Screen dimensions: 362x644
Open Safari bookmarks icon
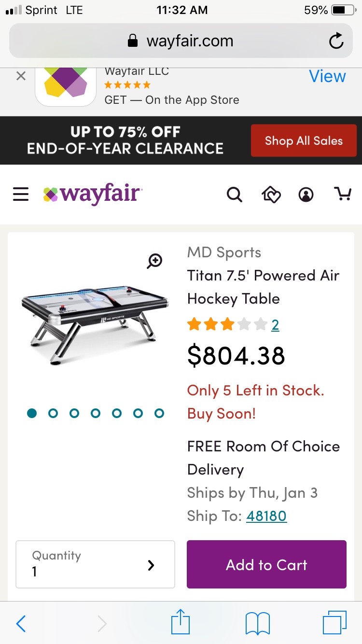point(257,623)
